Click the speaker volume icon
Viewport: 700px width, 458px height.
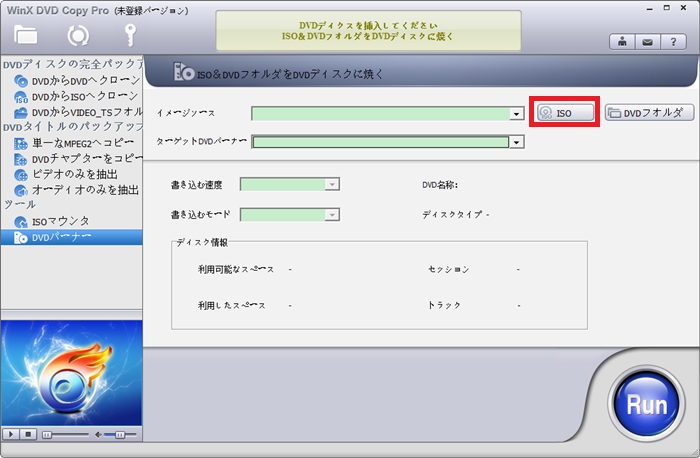tap(98, 434)
